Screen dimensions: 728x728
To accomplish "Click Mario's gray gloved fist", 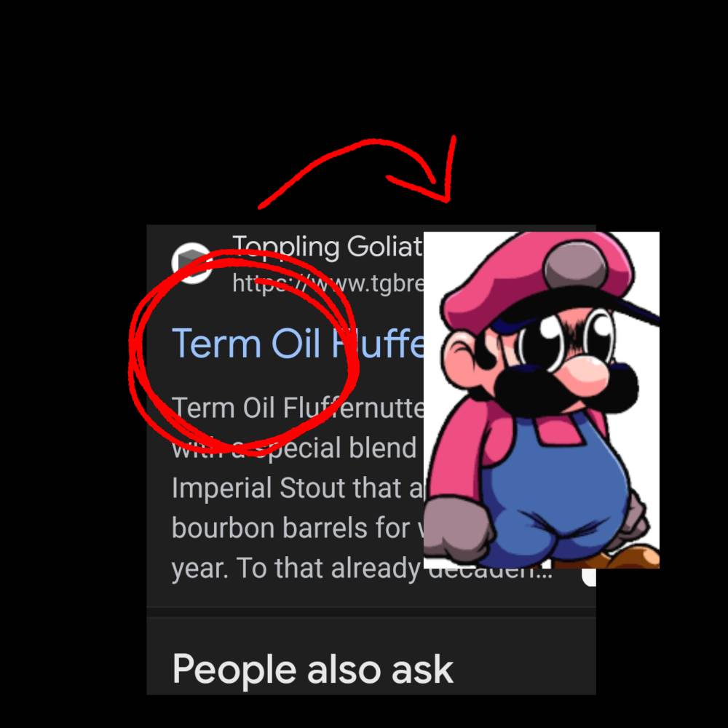I will (459, 526).
